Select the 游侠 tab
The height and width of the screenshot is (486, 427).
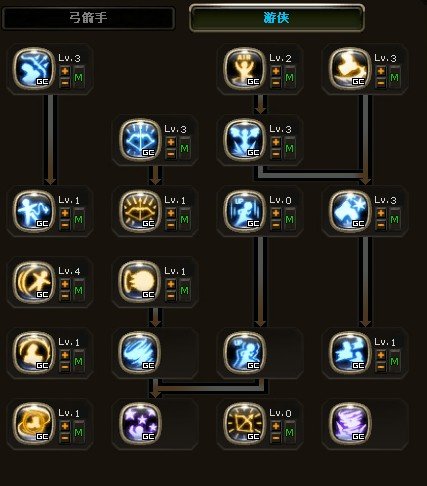tap(277, 18)
